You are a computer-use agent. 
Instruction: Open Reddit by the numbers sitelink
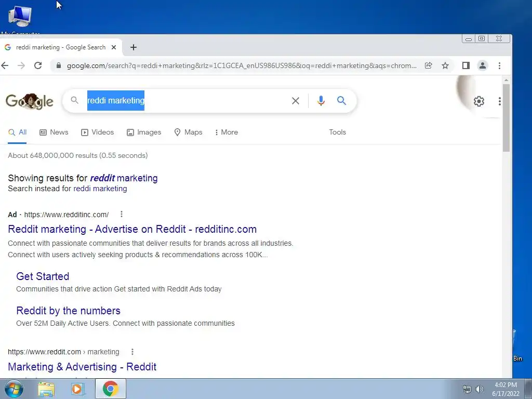68,311
